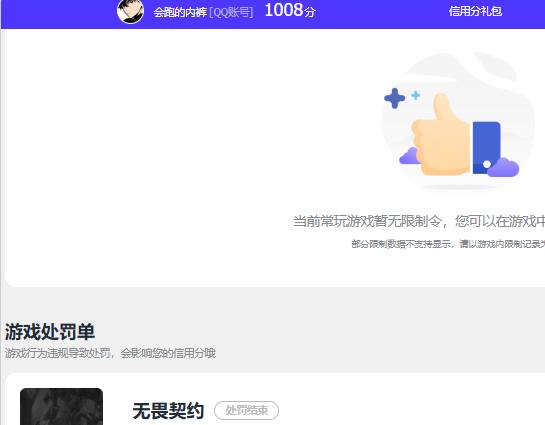Click the thumbs-up illustration
545x425 pixels.
pos(457,122)
